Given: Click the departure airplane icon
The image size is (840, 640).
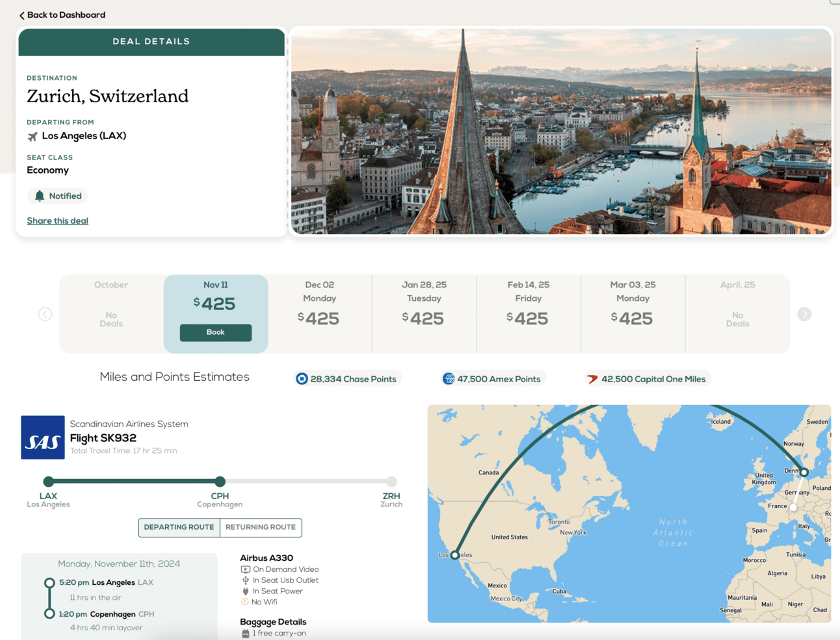Looking at the screenshot, I should (x=32, y=136).
